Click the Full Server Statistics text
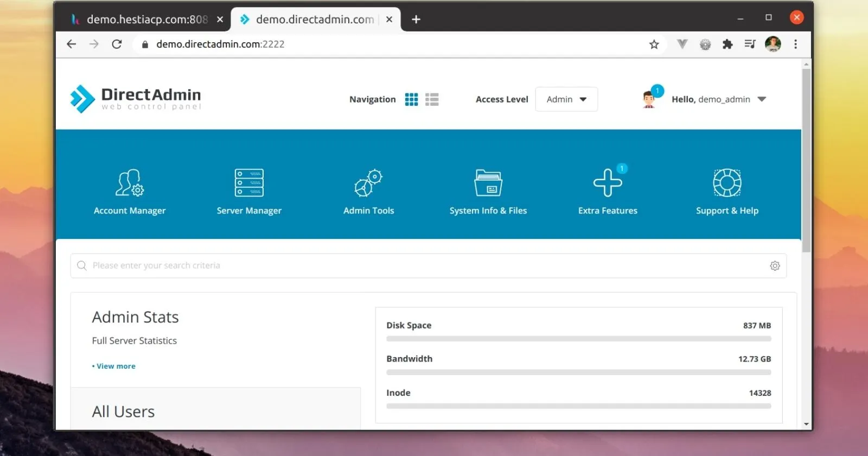This screenshot has height=456, width=868. click(x=135, y=341)
